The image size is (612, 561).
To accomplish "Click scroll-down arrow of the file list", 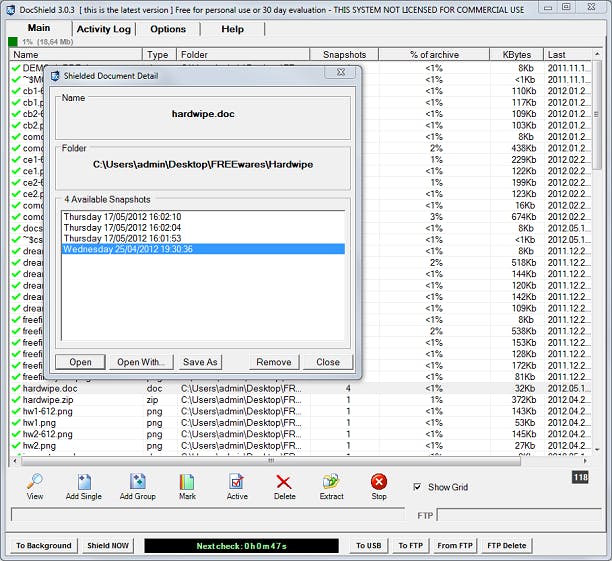I will click(597, 450).
